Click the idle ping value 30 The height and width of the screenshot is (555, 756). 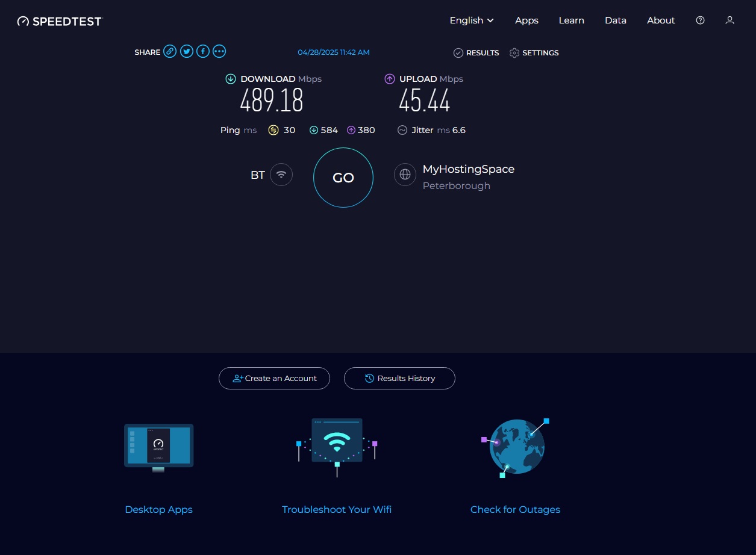[x=289, y=130]
